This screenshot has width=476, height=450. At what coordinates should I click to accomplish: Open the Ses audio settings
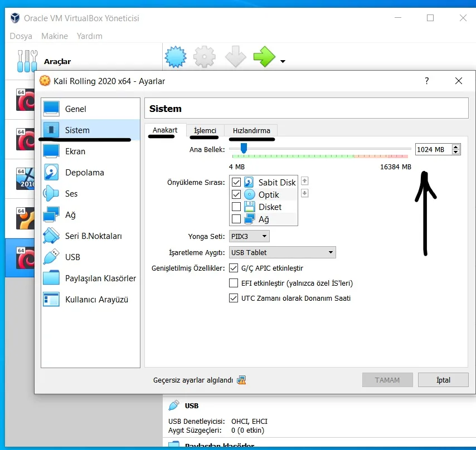[x=90, y=193]
